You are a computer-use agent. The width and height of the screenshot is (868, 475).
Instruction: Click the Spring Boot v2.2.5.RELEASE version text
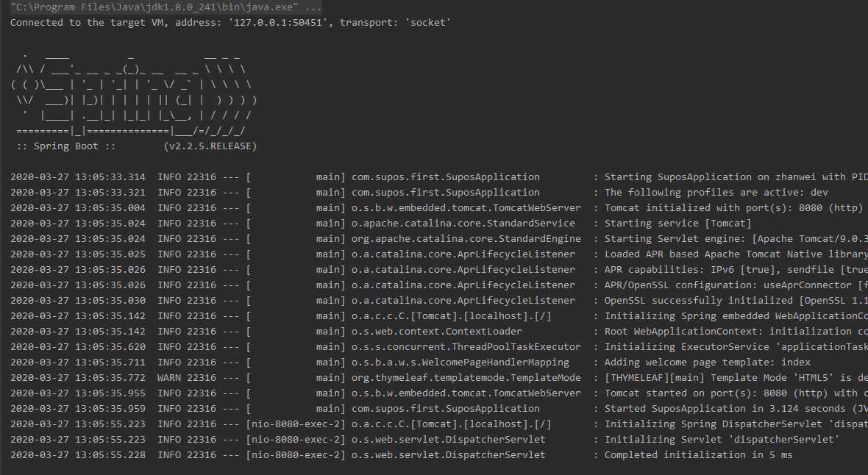pos(210,146)
